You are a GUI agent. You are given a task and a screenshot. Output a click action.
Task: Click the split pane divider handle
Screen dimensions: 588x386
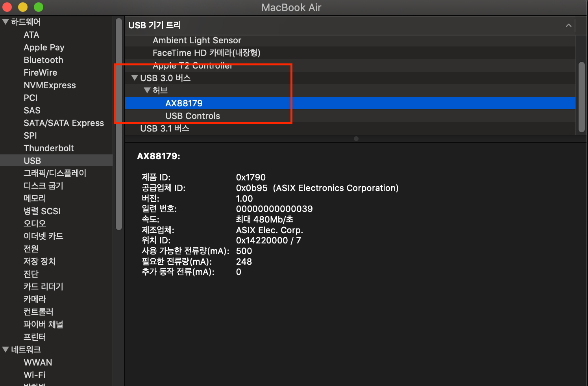[x=356, y=139]
